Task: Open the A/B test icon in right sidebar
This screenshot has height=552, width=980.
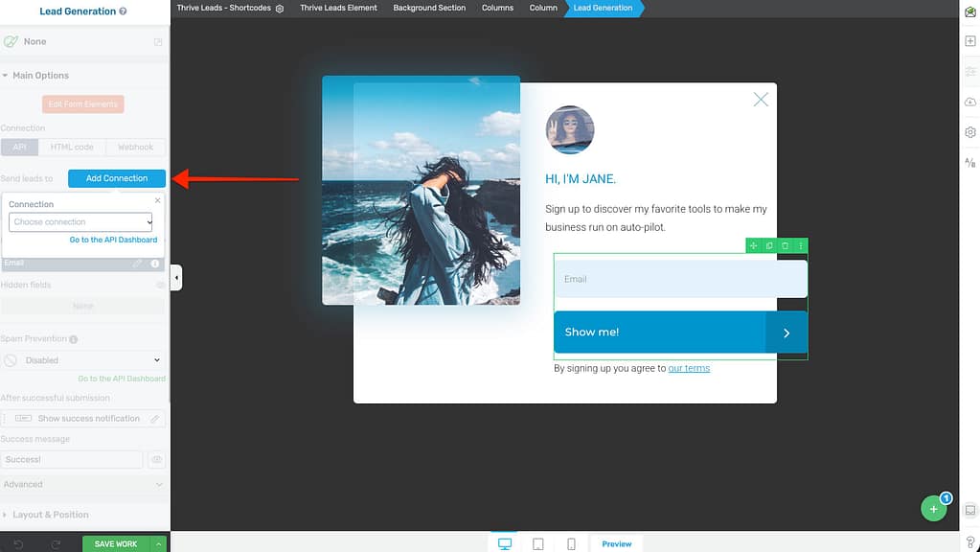Action: [x=969, y=163]
